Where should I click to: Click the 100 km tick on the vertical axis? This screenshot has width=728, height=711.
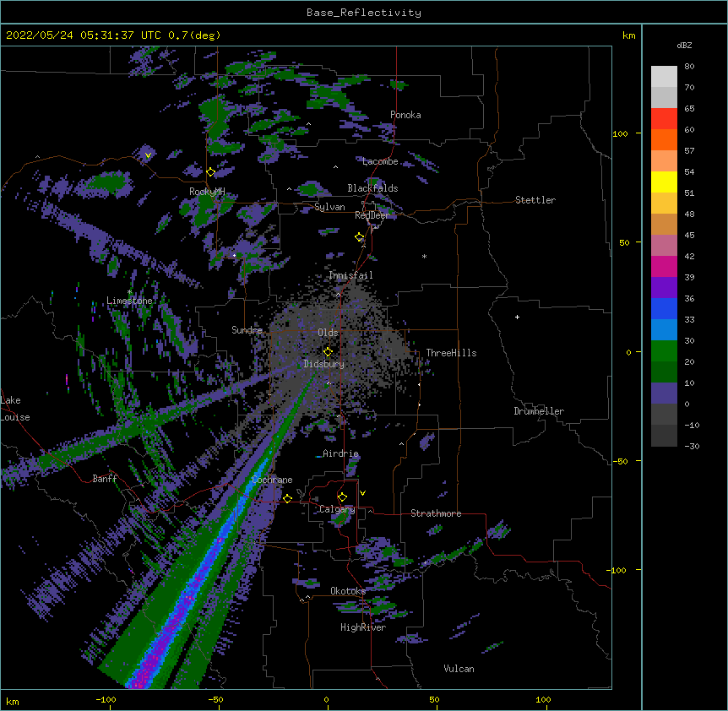620,133
